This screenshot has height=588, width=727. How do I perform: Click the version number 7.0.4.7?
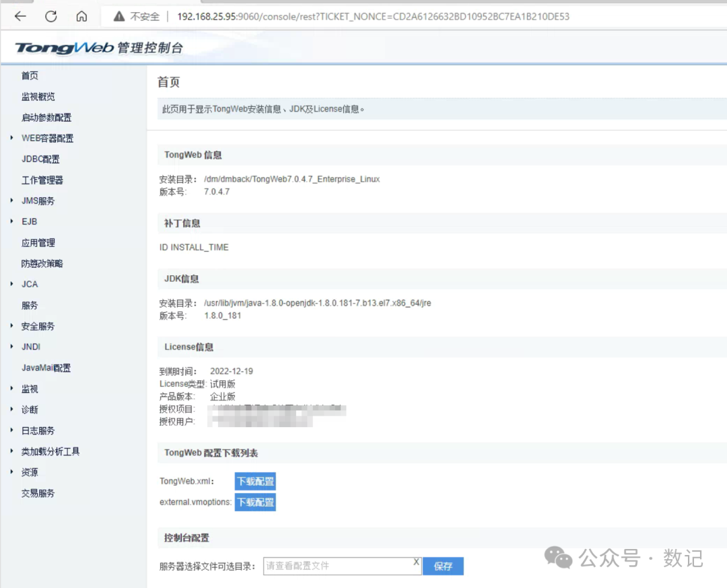217,192
